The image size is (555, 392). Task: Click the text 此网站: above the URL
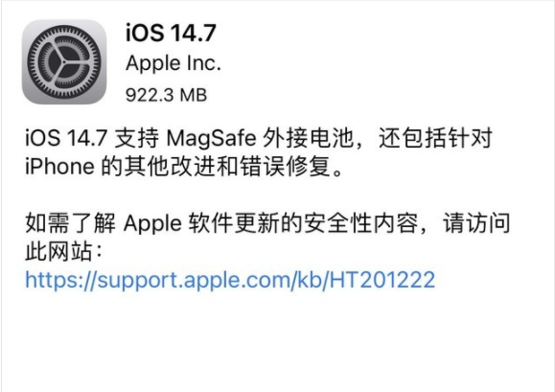coord(64,251)
